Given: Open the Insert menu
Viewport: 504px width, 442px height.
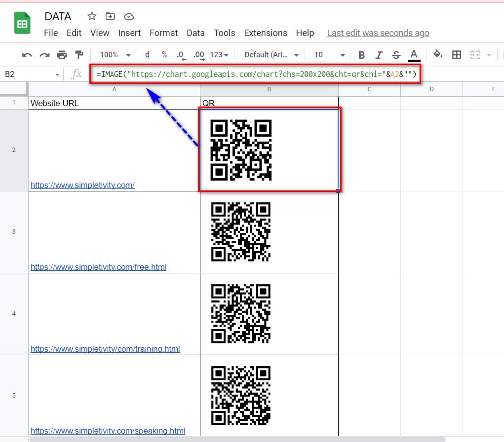Looking at the screenshot, I should [x=129, y=33].
